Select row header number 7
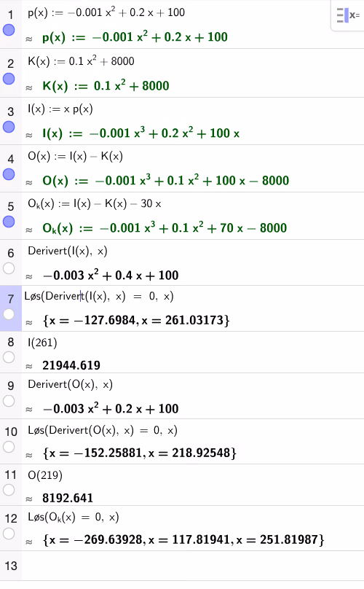Screen dimensions: 364x589 [10, 299]
